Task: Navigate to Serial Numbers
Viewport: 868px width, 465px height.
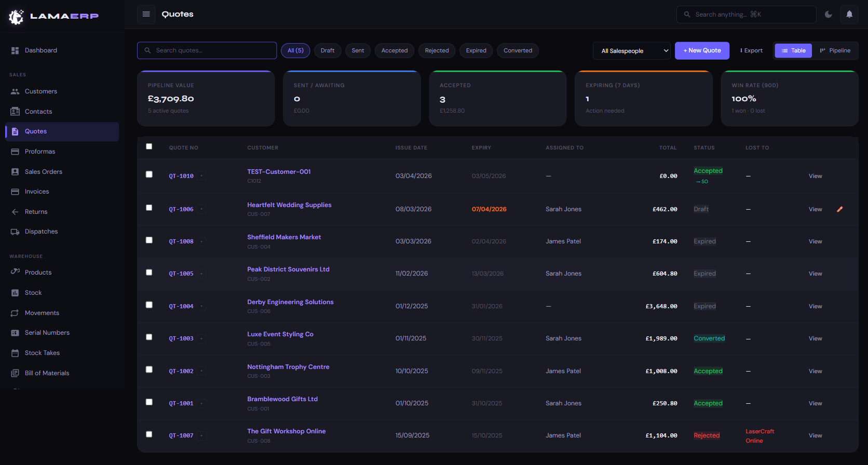Action: [x=47, y=333]
